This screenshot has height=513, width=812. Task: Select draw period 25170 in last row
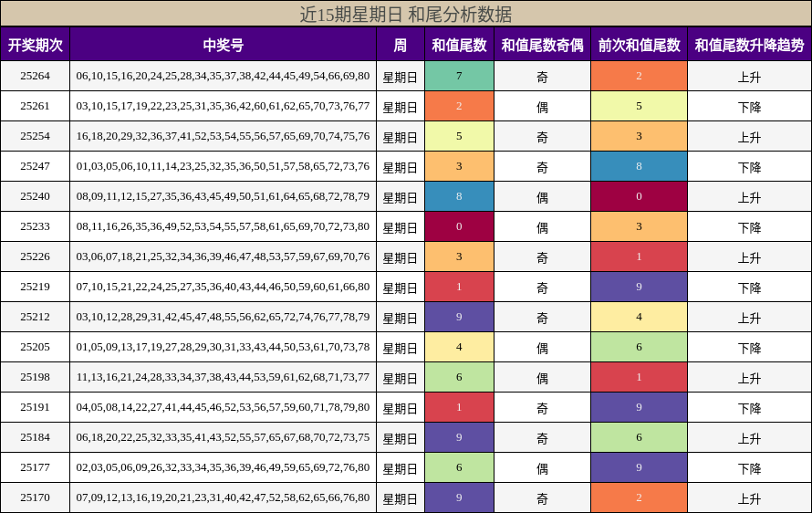click(x=35, y=498)
